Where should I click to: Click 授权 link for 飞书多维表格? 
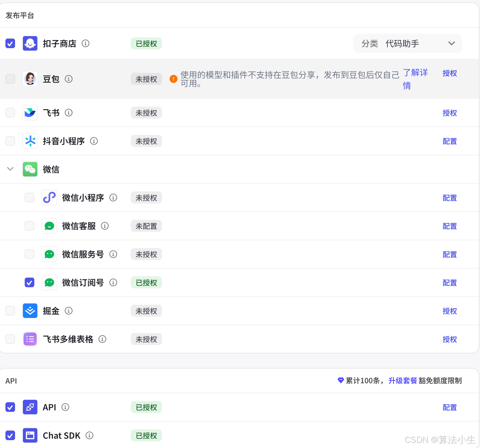[x=450, y=339]
